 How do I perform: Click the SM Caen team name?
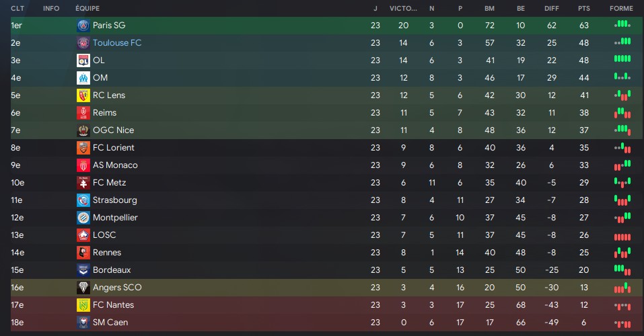click(x=110, y=323)
